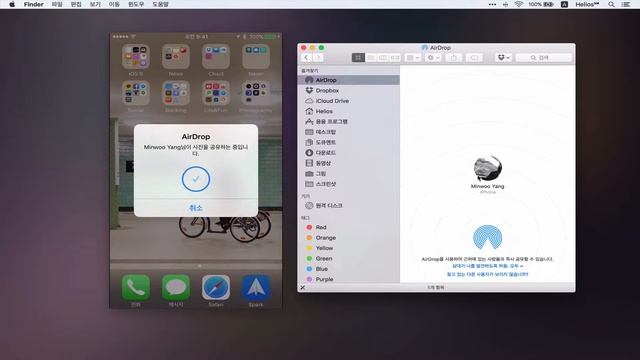Click the forward navigation arrow in Finder
This screenshot has width=640, height=360.
pyautogui.click(x=318, y=58)
